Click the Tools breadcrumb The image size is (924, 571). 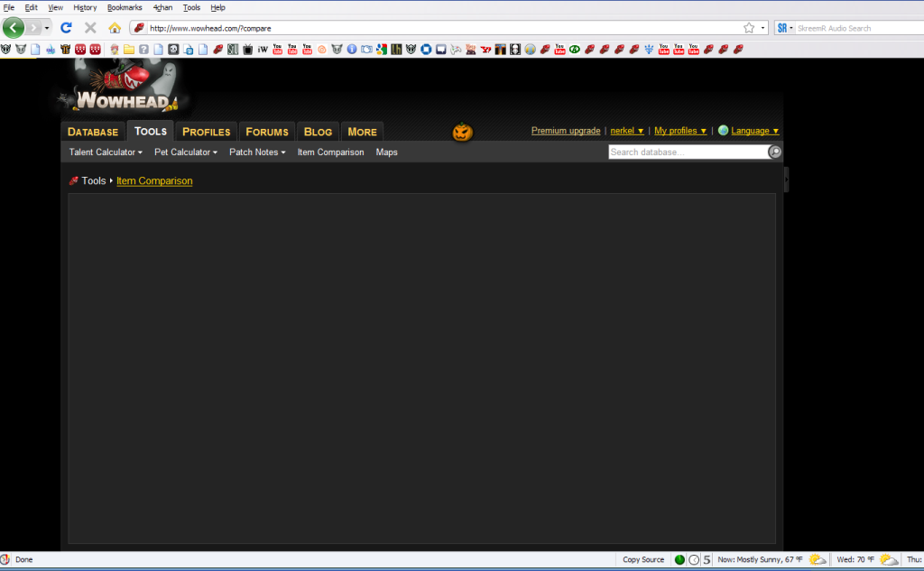(x=94, y=181)
